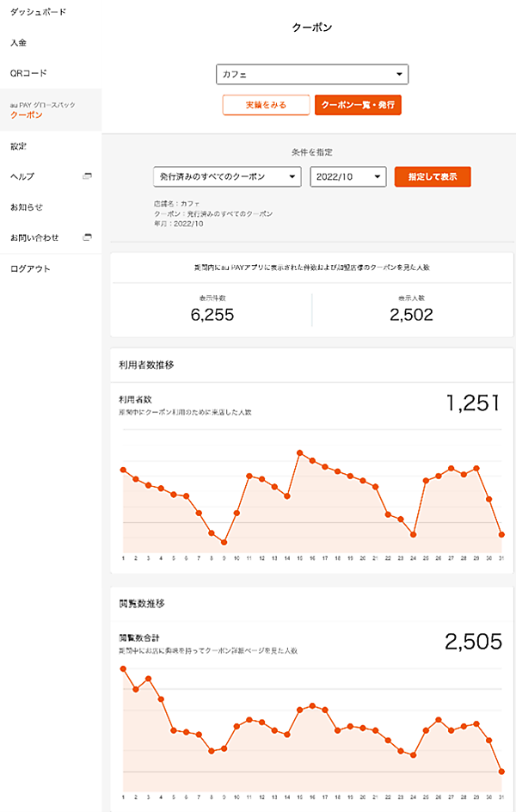This screenshot has width=516, height=812.
Task: Click the 閲覧数合計 total 2,505
Action: tap(473, 642)
